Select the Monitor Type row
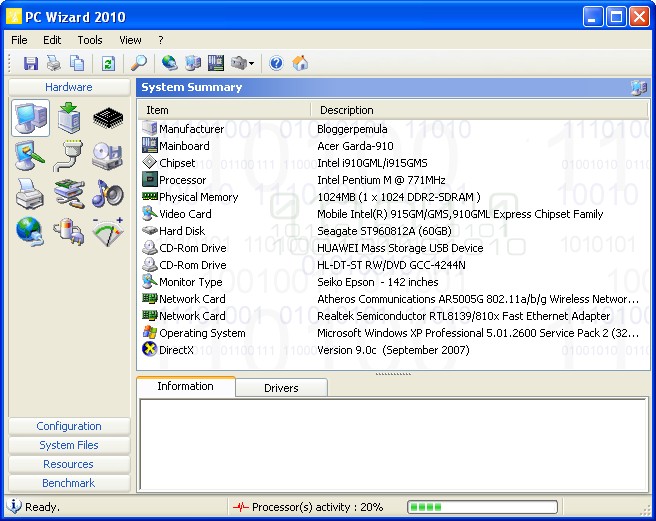Image resolution: width=656 pixels, height=521 pixels. coord(393,282)
